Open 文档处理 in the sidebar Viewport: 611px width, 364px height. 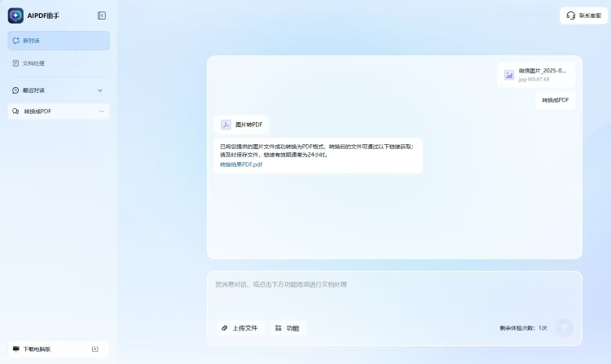[x=59, y=63]
